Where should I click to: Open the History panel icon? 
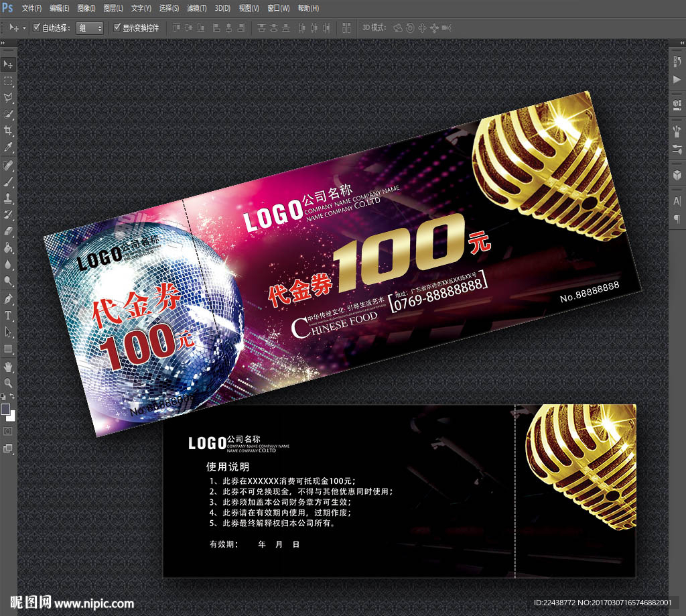pyautogui.click(x=677, y=61)
